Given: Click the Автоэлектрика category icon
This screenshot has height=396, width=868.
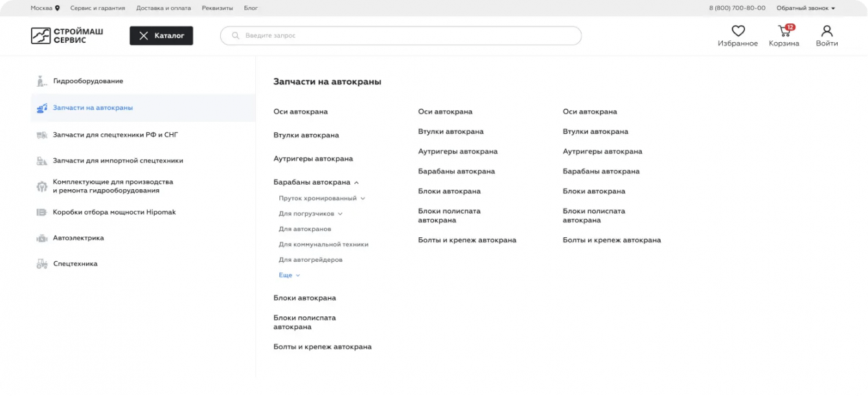Looking at the screenshot, I should pyautogui.click(x=41, y=239).
